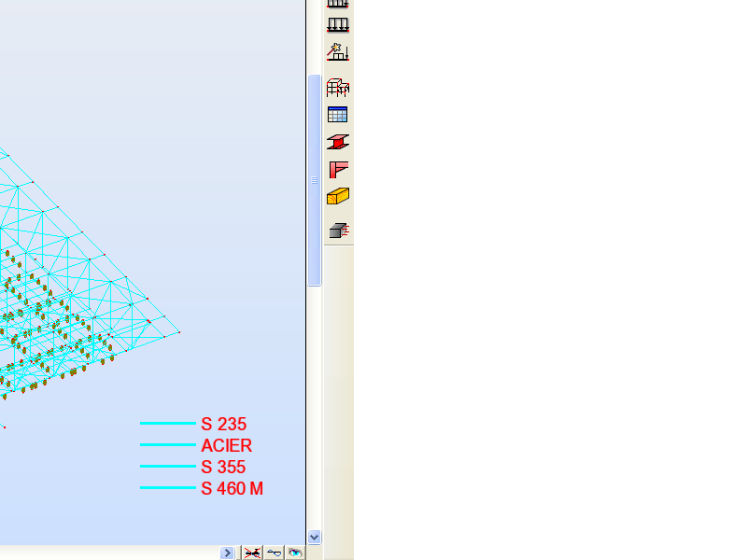Screen dimensions: 747x560
Task: Toggle the crossed-out symbols display icon
Action: [252, 553]
